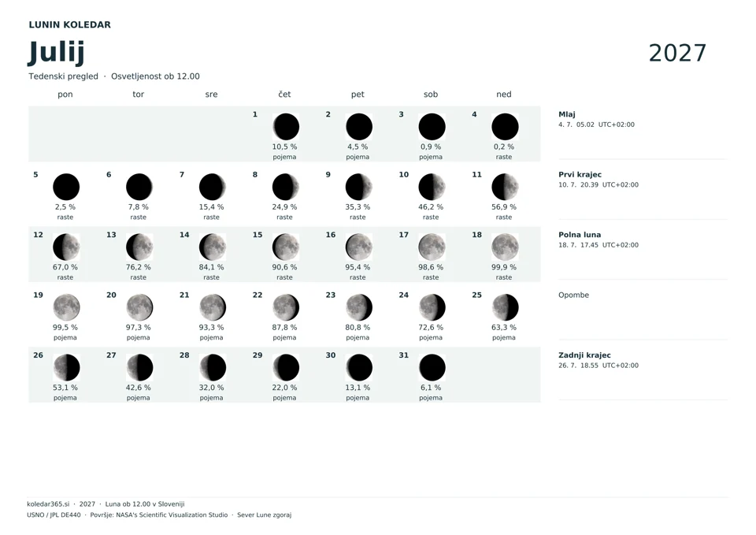Image resolution: width=756 pixels, height=535 pixels.
Task: Select the moon image for July 20
Action: [x=139, y=307]
